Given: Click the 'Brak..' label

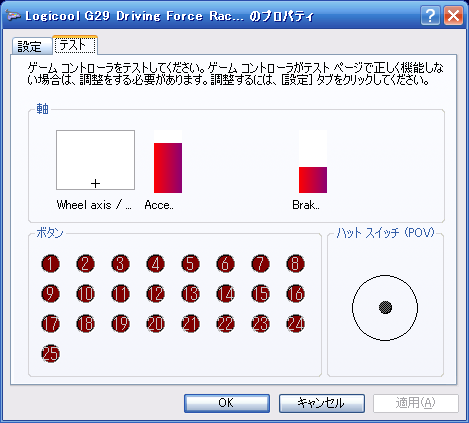Looking at the screenshot, I should pyautogui.click(x=306, y=205).
